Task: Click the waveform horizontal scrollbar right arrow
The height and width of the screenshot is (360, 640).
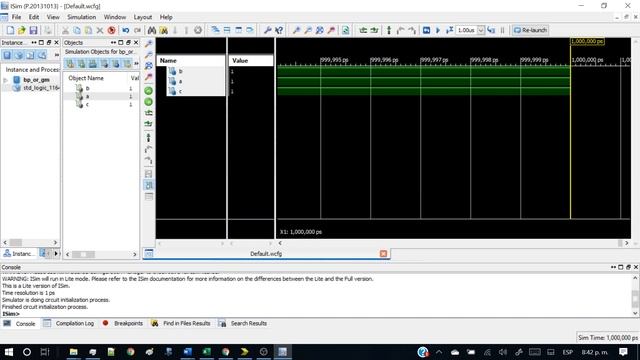Action: [627, 243]
